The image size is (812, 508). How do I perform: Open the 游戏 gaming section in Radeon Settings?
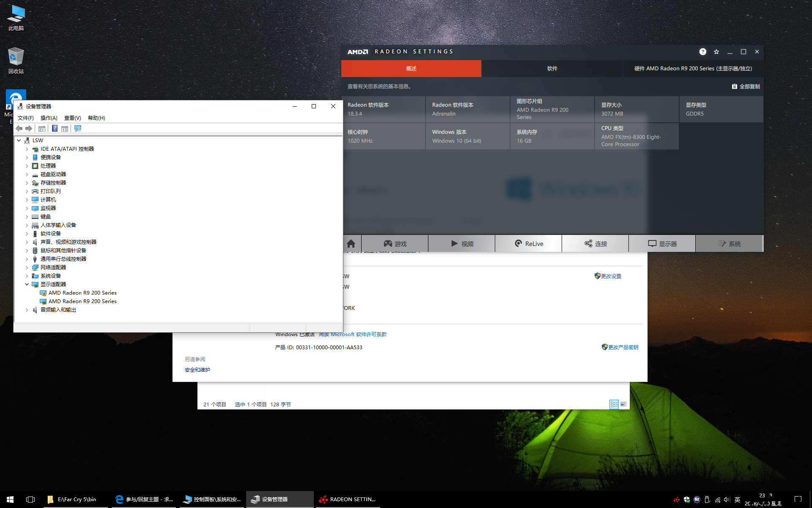395,243
